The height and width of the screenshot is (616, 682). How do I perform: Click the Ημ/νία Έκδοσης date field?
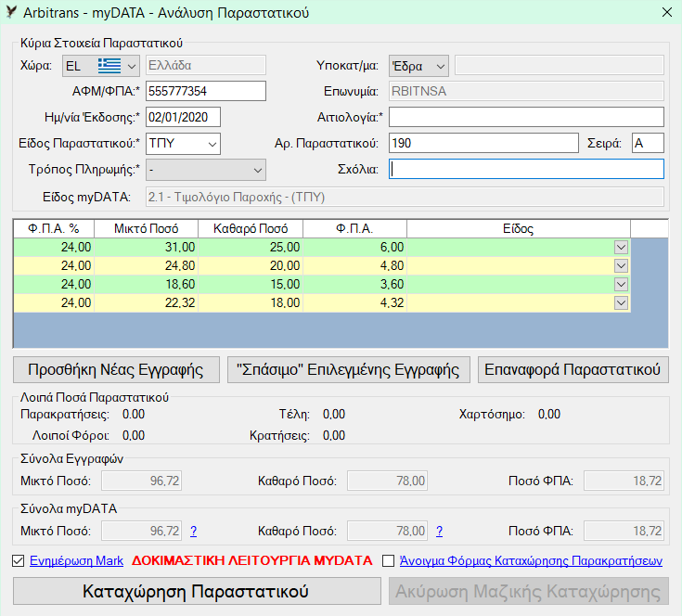point(183,118)
